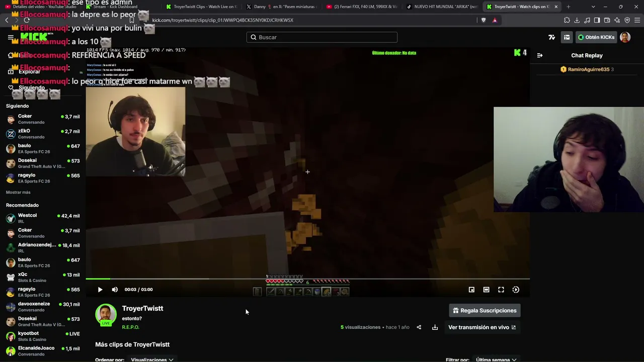Image resolution: width=644 pixels, height=362 pixels.
Task: Download the clip using download icon
Action: click(435, 327)
